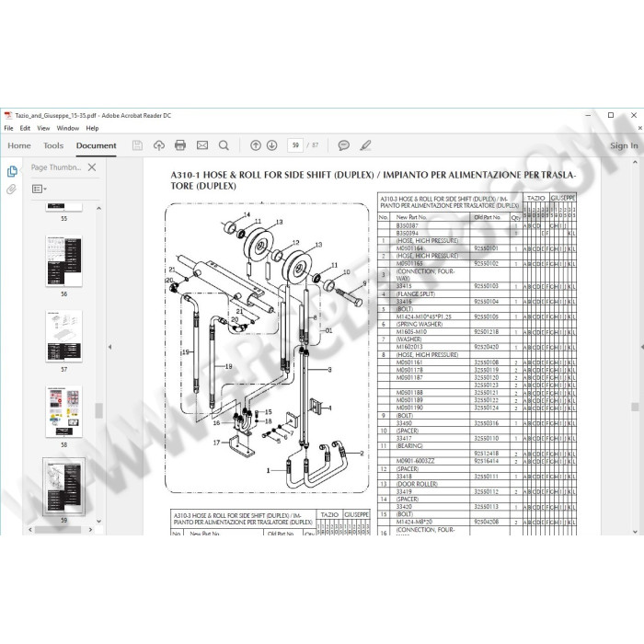The height and width of the screenshot is (644, 644).
Task: Click part M1424-M10*45*P1.25 cell
Action: (424, 316)
